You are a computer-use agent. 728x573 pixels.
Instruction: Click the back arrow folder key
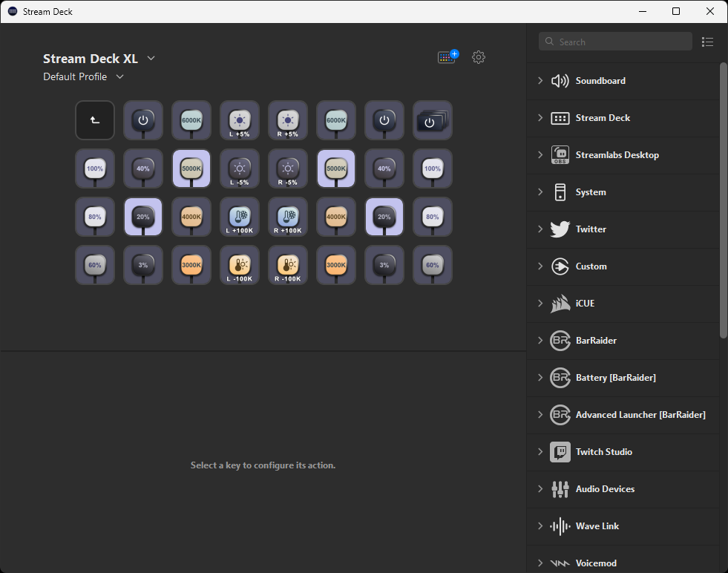[x=95, y=120]
